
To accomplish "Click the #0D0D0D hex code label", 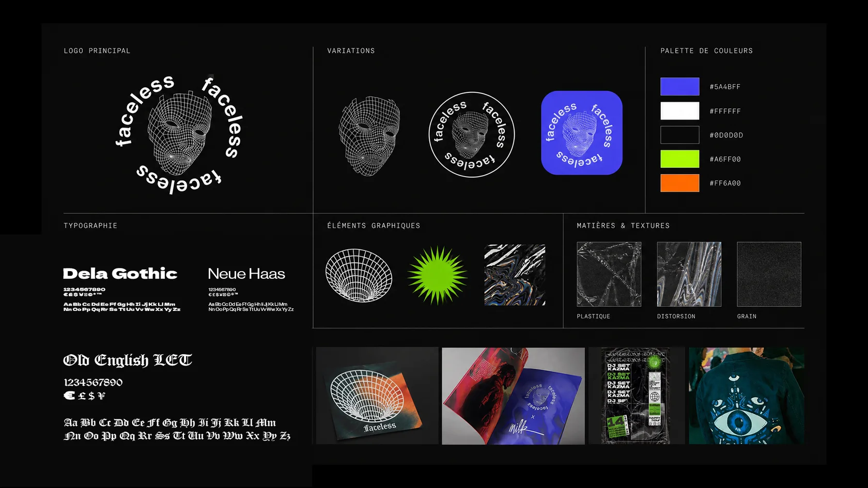I will tap(726, 135).
